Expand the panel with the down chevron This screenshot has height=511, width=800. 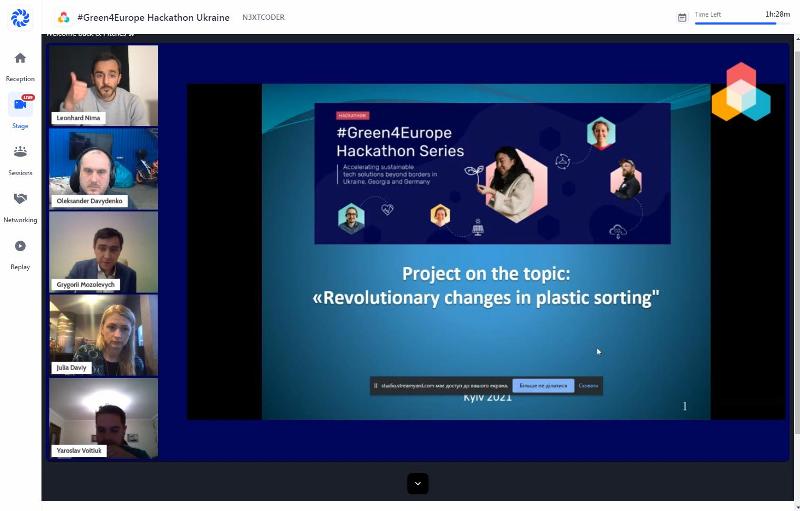tap(417, 483)
